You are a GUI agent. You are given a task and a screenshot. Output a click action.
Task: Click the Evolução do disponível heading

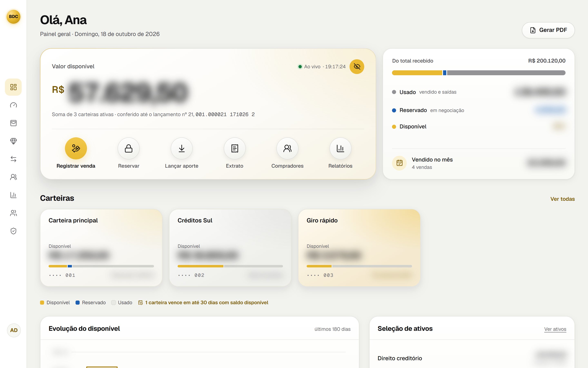pyautogui.click(x=84, y=329)
